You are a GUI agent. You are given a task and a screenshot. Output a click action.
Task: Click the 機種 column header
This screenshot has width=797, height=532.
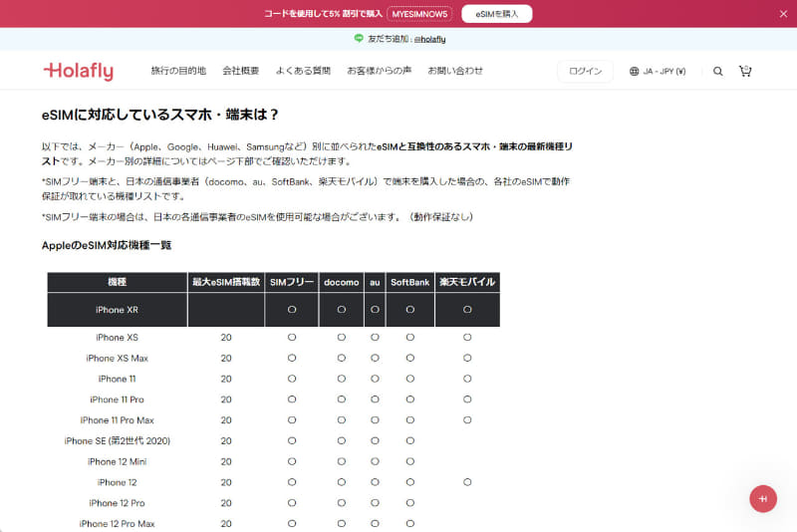coord(117,282)
